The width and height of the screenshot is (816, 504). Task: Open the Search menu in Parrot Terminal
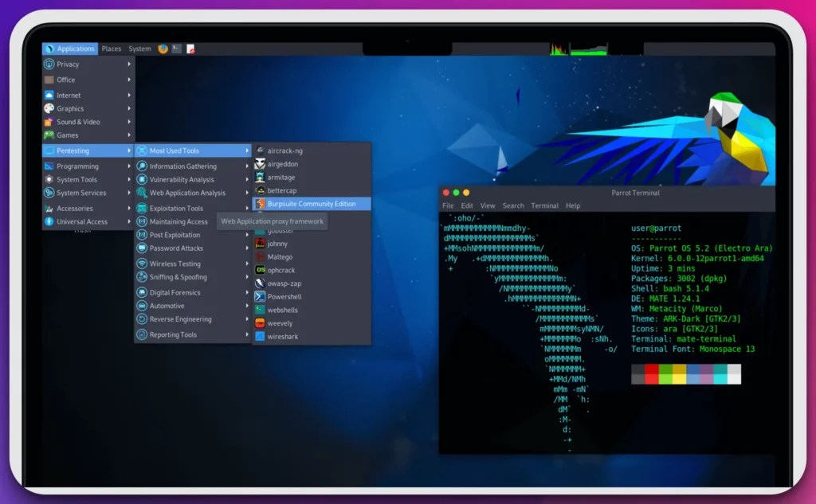pos(512,205)
